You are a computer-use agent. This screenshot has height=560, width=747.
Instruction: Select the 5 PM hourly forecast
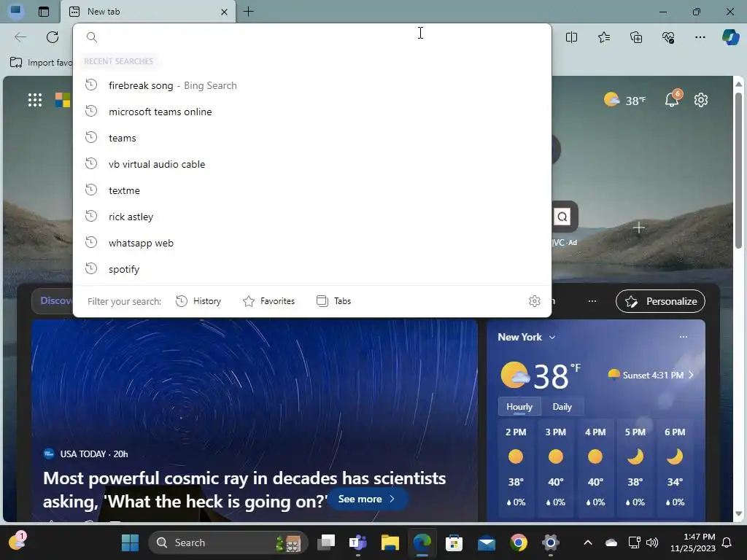pos(635,467)
